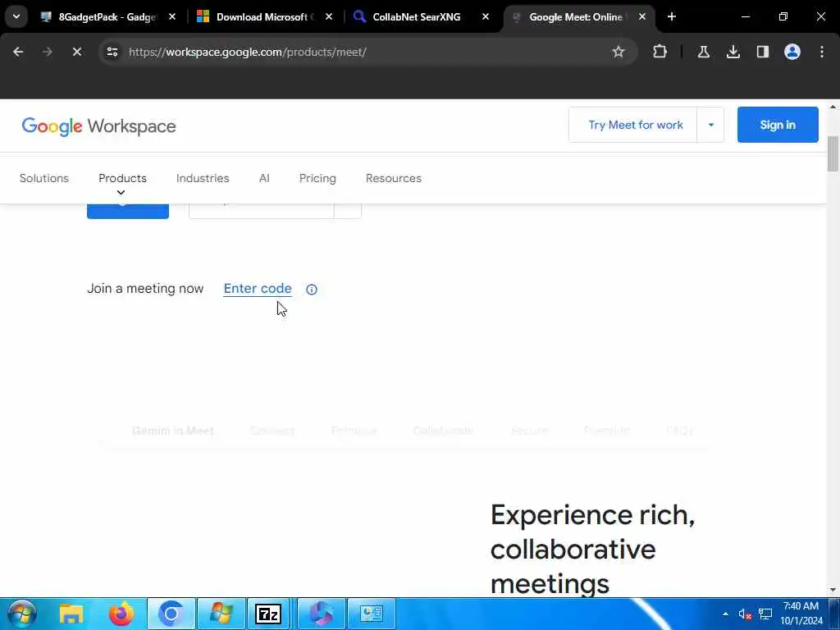Open the Resources menu

click(x=393, y=178)
